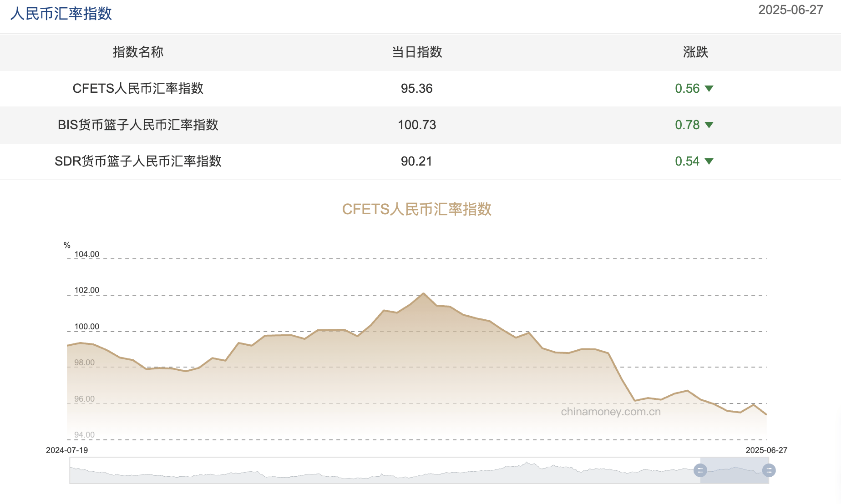The width and height of the screenshot is (841, 504).
Task: Click the left range slider handle
Action: click(x=700, y=470)
